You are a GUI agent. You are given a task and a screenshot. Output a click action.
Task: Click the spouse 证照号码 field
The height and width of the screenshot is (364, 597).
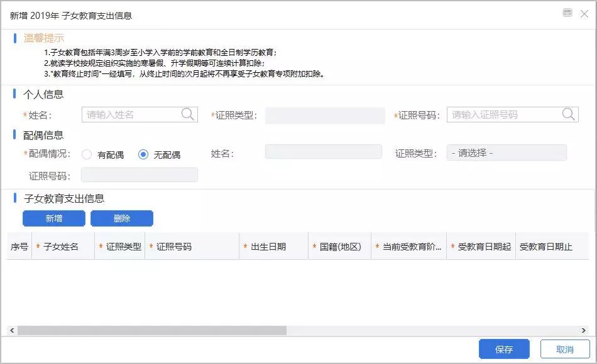[140, 175]
